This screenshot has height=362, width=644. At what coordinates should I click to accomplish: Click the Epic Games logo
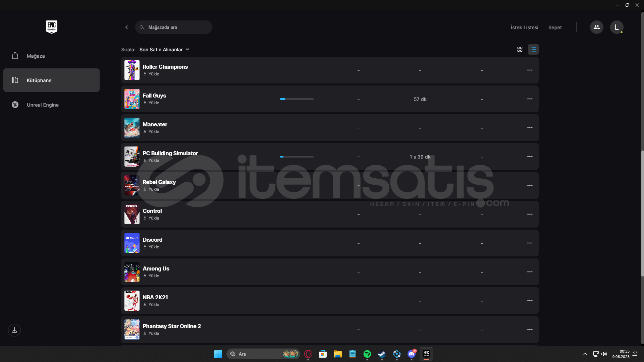point(51,27)
